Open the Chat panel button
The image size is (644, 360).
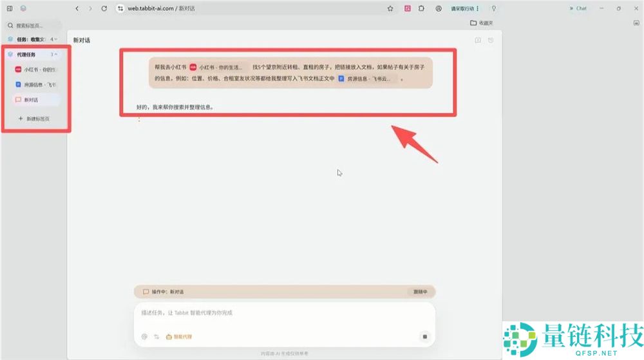pos(578,8)
